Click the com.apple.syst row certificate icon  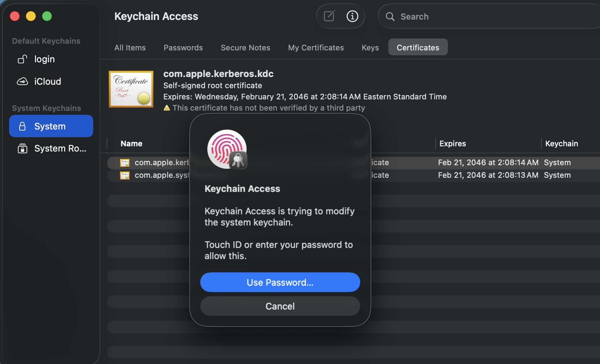point(125,175)
